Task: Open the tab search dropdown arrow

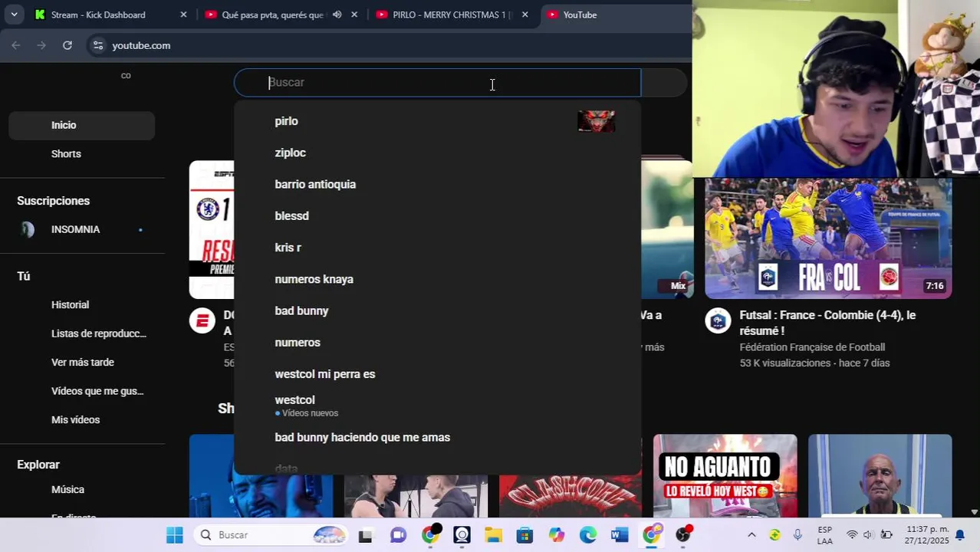Action: (x=14, y=15)
